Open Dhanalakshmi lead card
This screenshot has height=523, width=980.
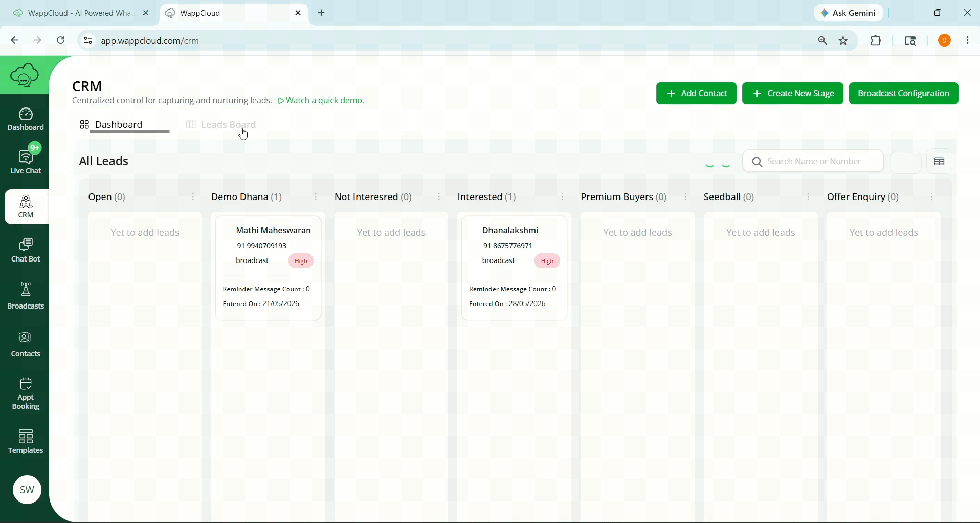[515, 268]
